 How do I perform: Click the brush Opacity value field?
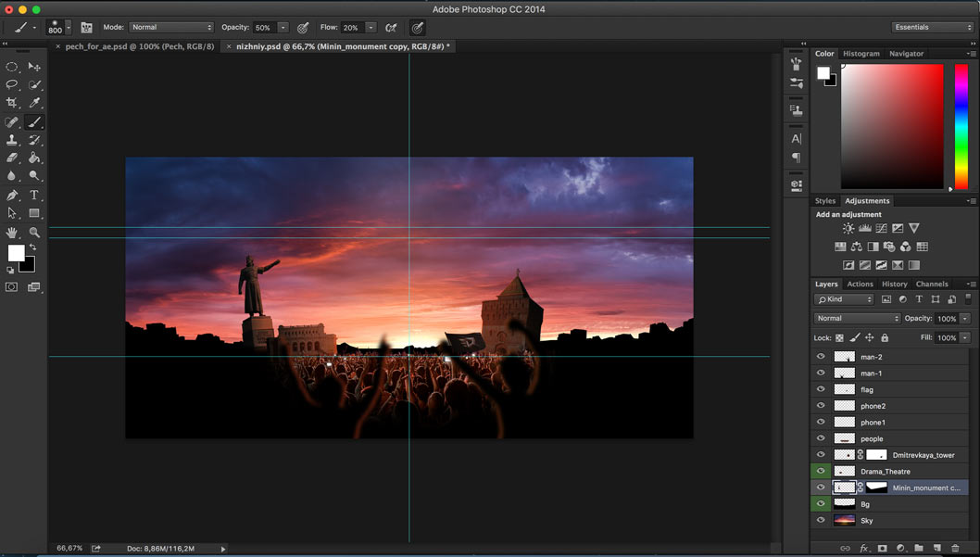click(x=263, y=28)
